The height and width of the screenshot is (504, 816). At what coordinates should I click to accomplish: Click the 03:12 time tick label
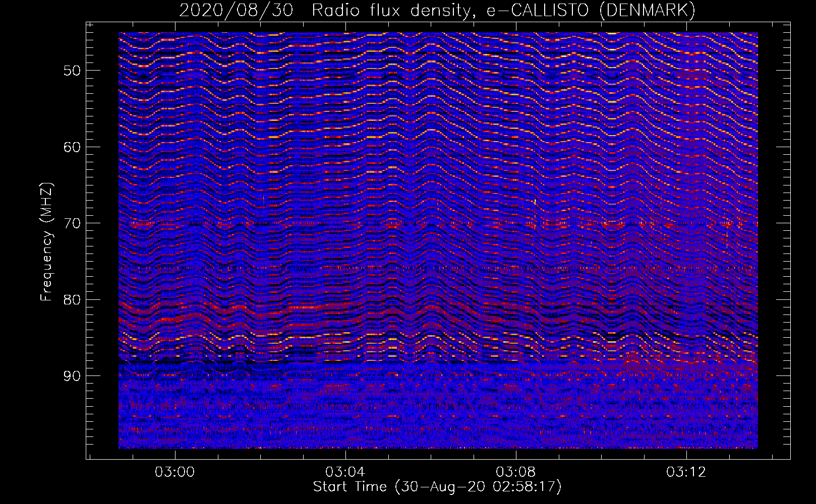pyautogui.click(x=686, y=472)
